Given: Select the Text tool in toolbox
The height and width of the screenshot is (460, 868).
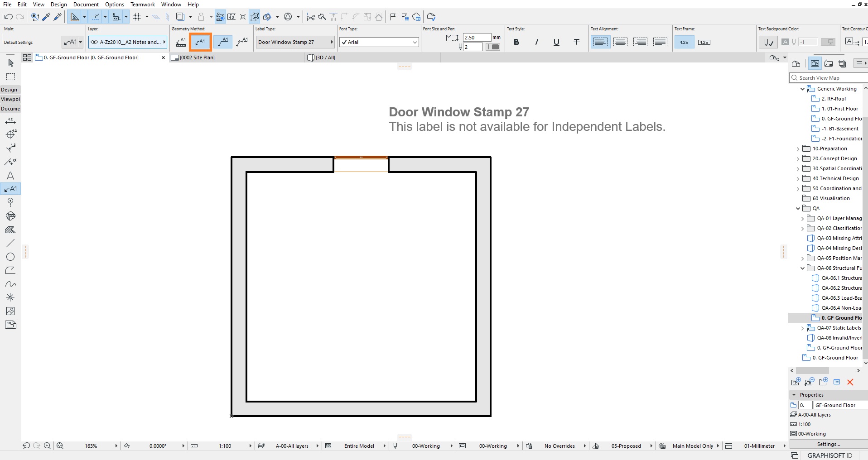Looking at the screenshot, I should tap(10, 176).
